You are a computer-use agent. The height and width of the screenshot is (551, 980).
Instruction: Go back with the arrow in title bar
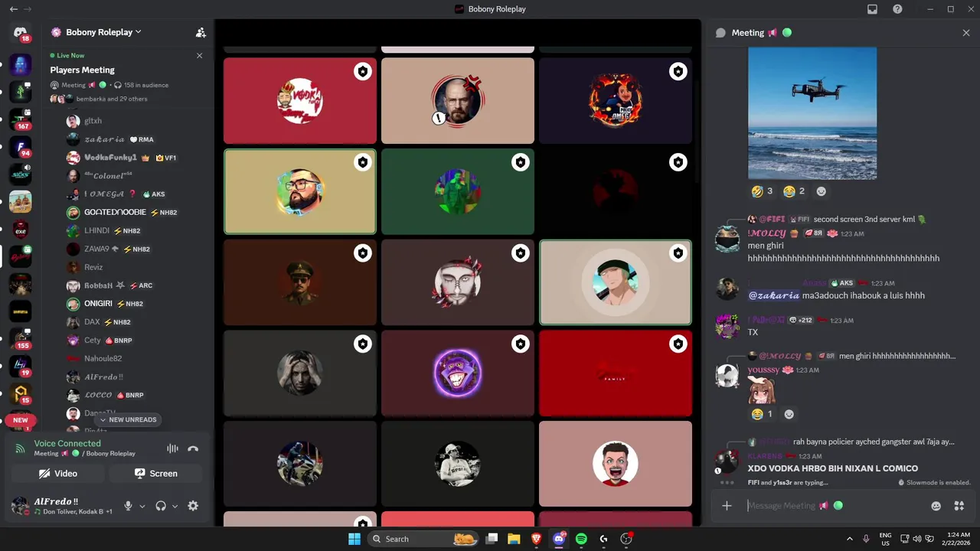coord(13,9)
